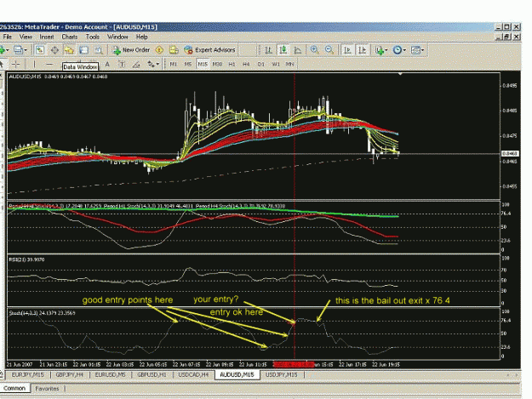This screenshot has width=532, height=399.
Task: Click the 'good entry points here' text label
Action: tap(128, 300)
